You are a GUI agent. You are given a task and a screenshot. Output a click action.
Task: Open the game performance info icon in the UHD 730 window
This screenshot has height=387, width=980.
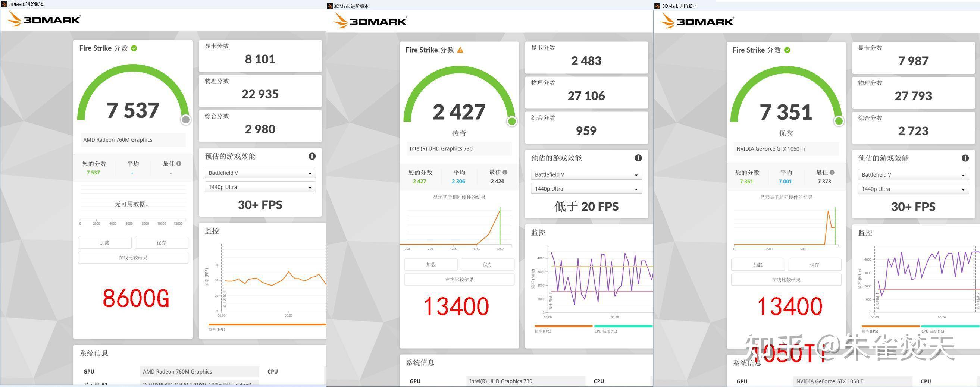pyautogui.click(x=638, y=158)
